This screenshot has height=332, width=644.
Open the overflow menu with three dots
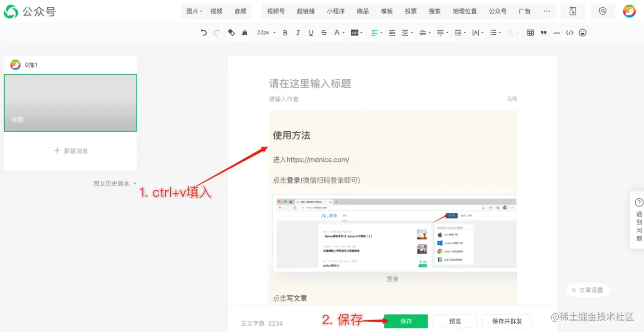(546, 10)
